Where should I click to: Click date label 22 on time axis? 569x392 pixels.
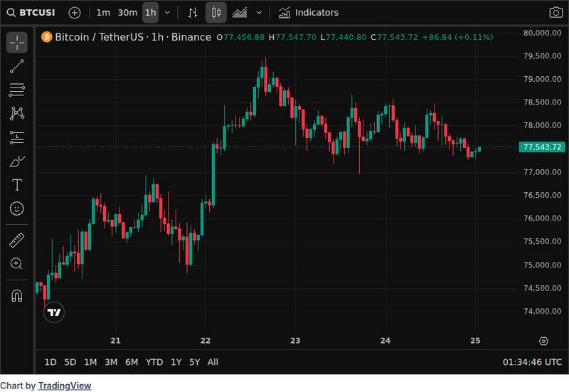(206, 341)
